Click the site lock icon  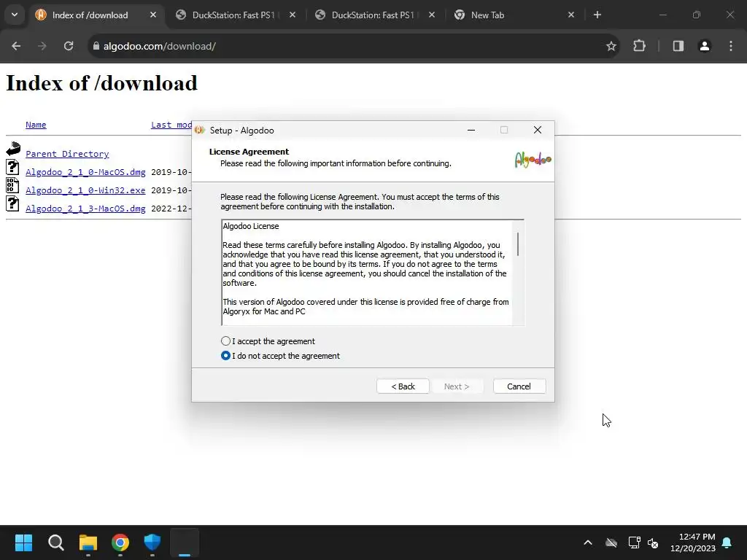click(96, 46)
